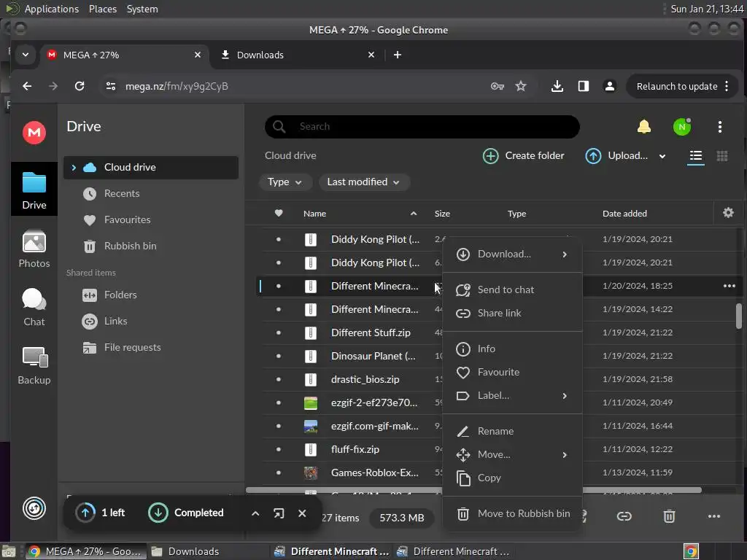The image size is (747, 560).
Task: Choose Copy in context menu
Action: (x=512, y=478)
